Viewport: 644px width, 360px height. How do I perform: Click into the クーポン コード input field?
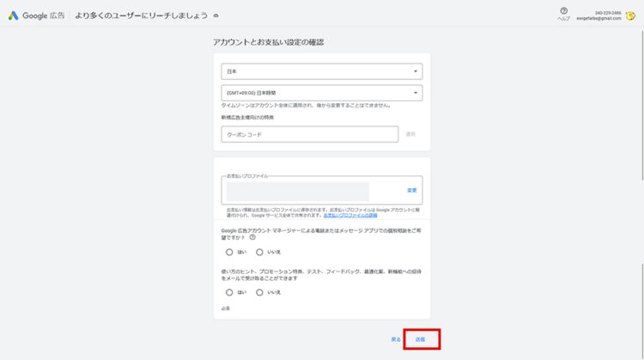click(x=309, y=134)
